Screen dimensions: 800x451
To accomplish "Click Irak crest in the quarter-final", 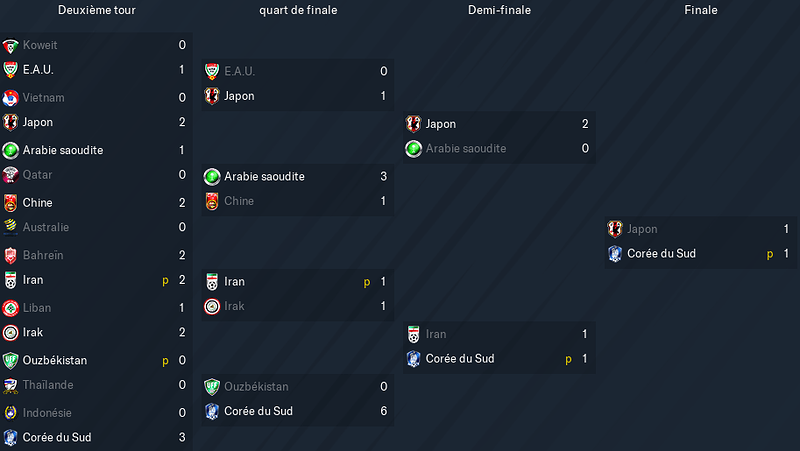I will [212, 306].
